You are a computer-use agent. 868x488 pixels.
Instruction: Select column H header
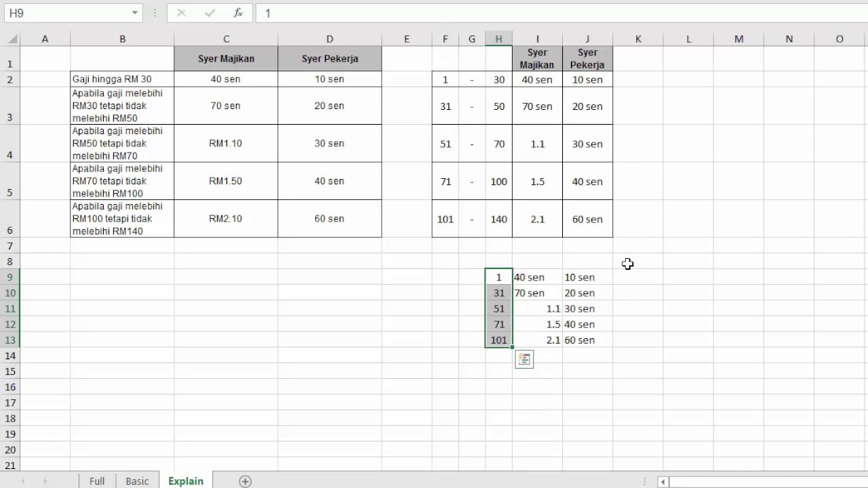(x=498, y=39)
